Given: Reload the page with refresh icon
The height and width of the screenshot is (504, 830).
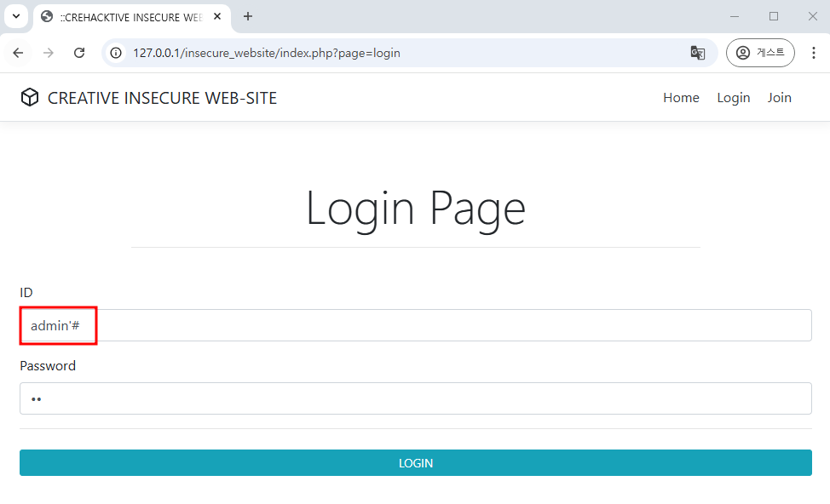Looking at the screenshot, I should click(79, 53).
